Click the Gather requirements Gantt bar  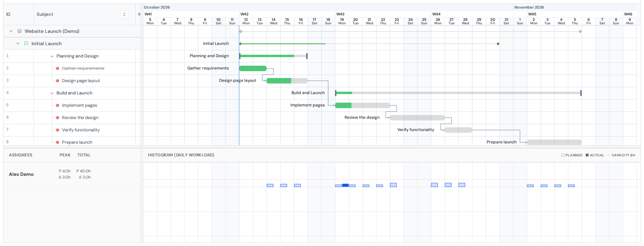(x=253, y=68)
